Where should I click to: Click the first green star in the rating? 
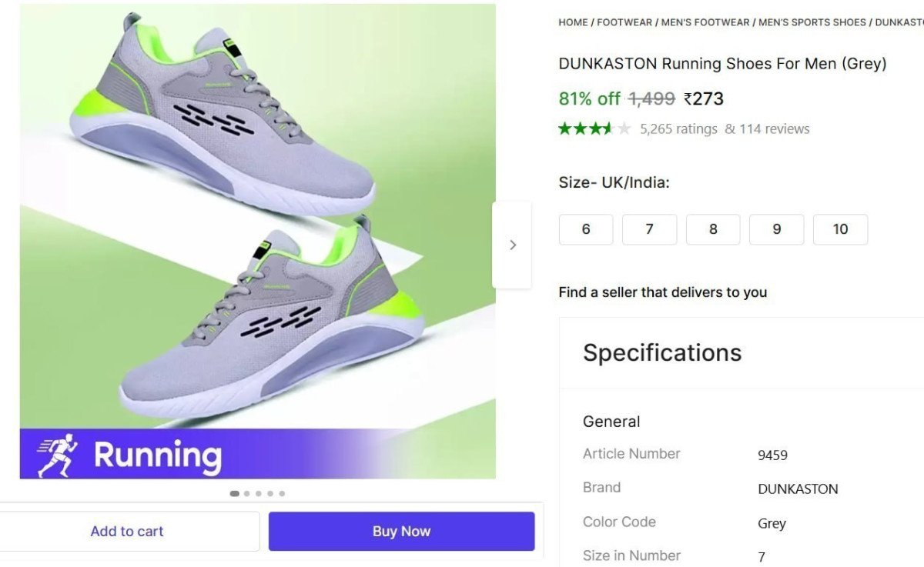pyautogui.click(x=564, y=129)
